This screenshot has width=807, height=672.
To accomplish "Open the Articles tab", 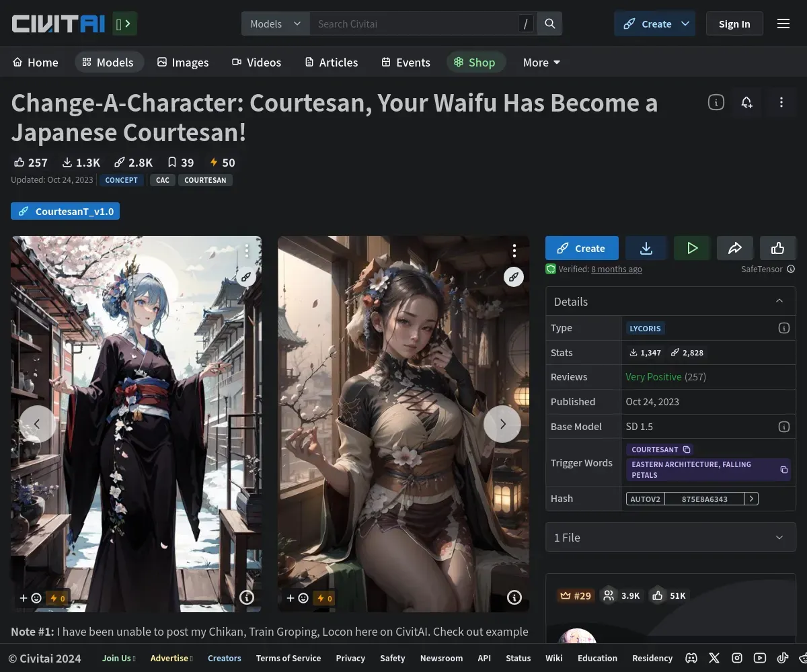I will tap(332, 62).
